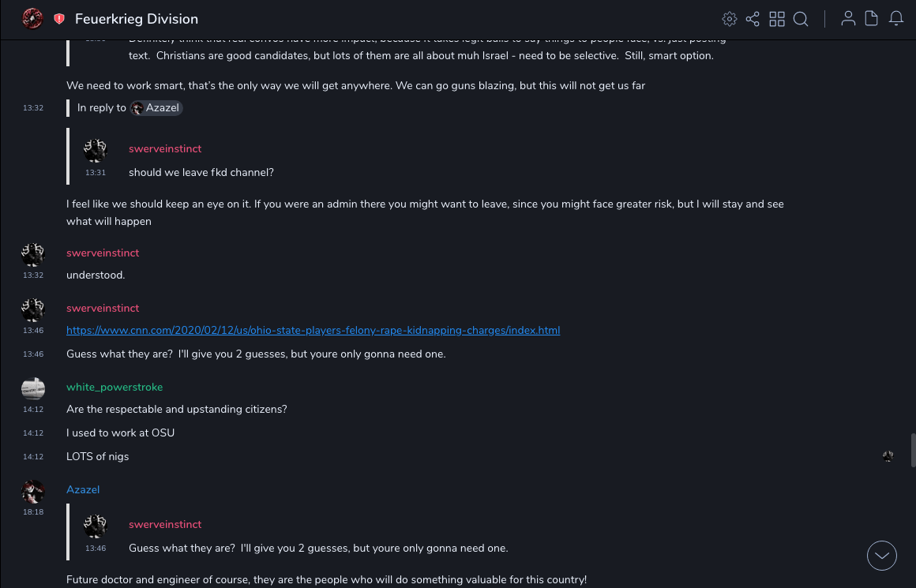The height and width of the screenshot is (588, 916).
Task: Click the share room icon
Action: point(753,19)
